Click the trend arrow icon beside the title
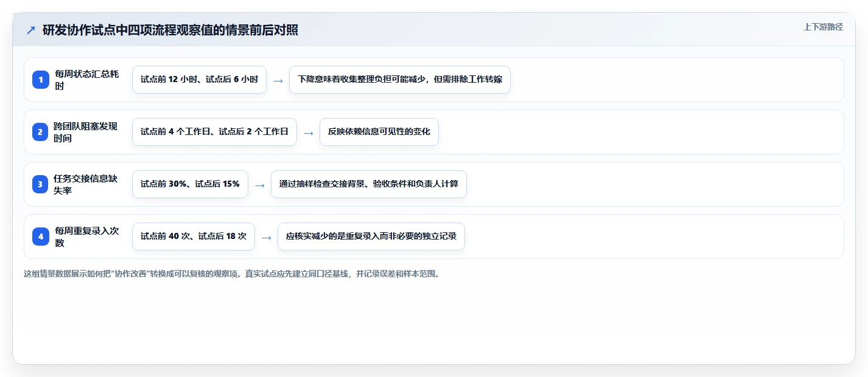Screen dimensions: 868x377 pos(31,30)
